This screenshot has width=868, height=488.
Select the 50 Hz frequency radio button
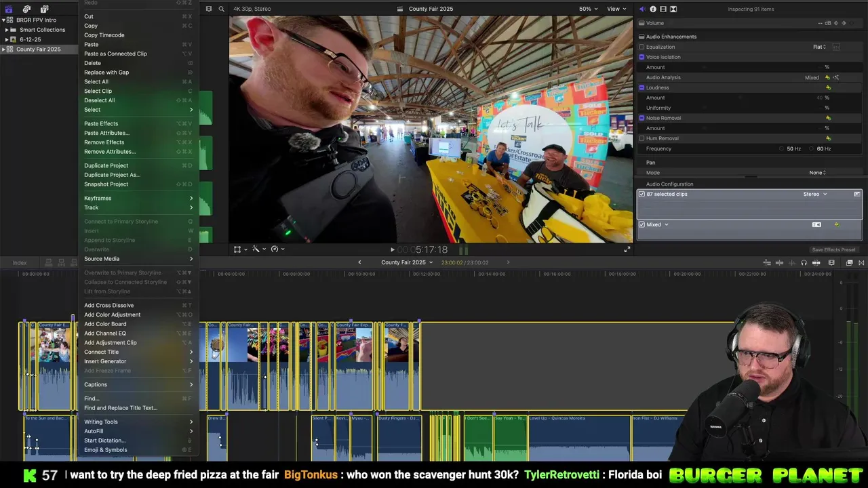[x=781, y=148]
